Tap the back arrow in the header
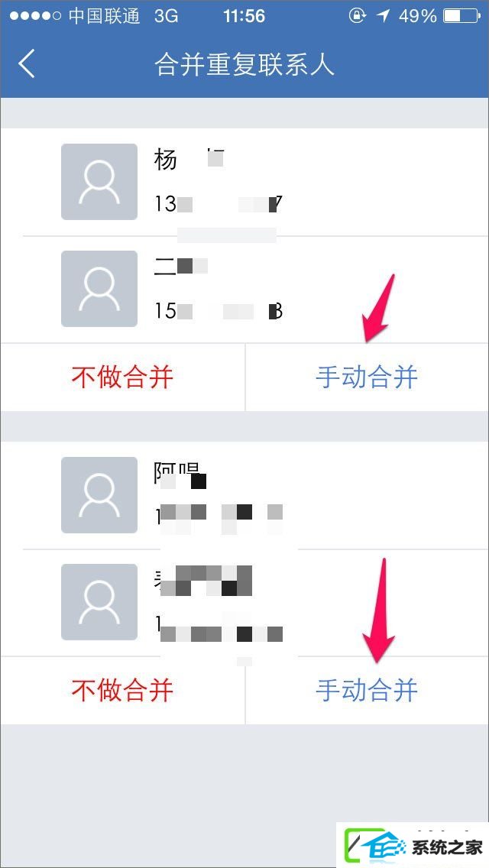The image size is (489, 868). coord(27,63)
